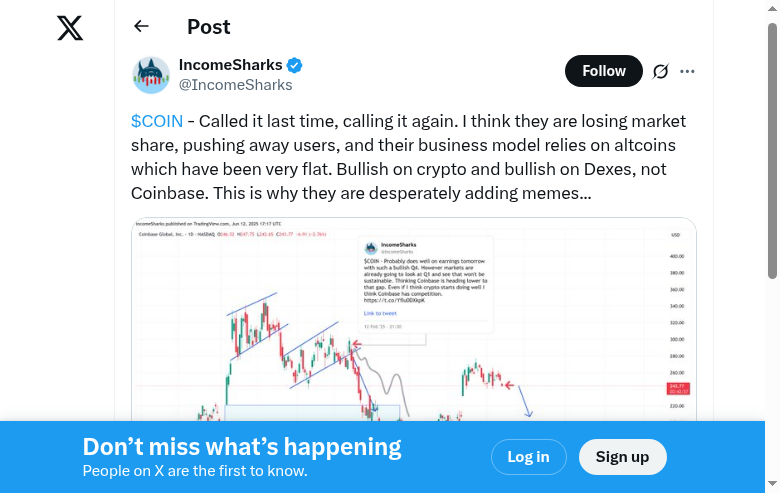Open the IncomeSharks profile avatar
Viewport: 780px width, 493px height.
click(x=151, y=75)
